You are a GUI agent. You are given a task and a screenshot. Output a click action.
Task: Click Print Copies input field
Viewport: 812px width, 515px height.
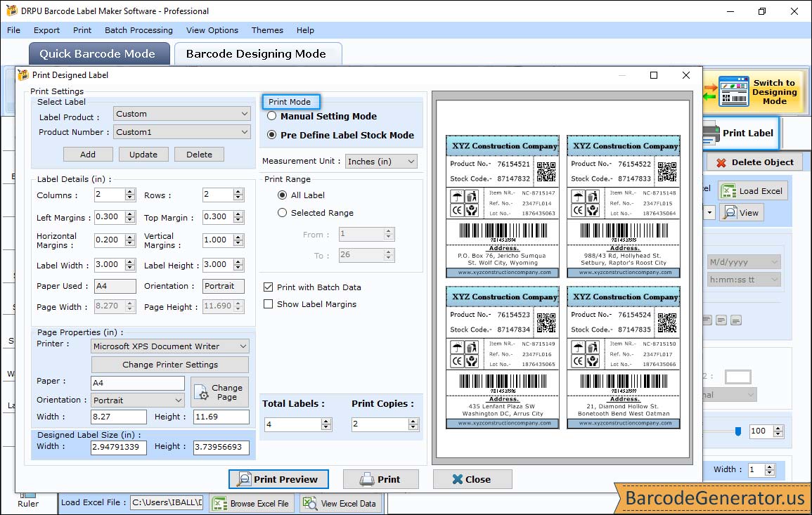coord(380,424)
